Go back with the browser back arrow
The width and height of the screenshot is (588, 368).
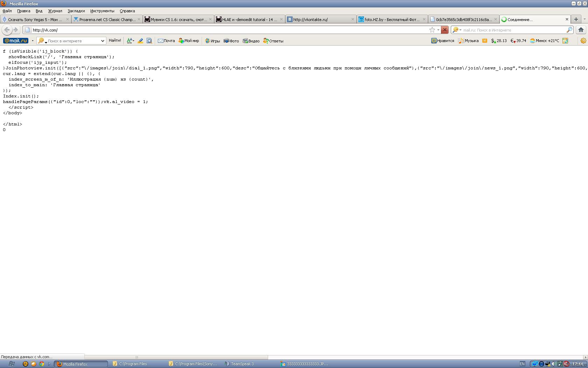click(x=7, y=30)
